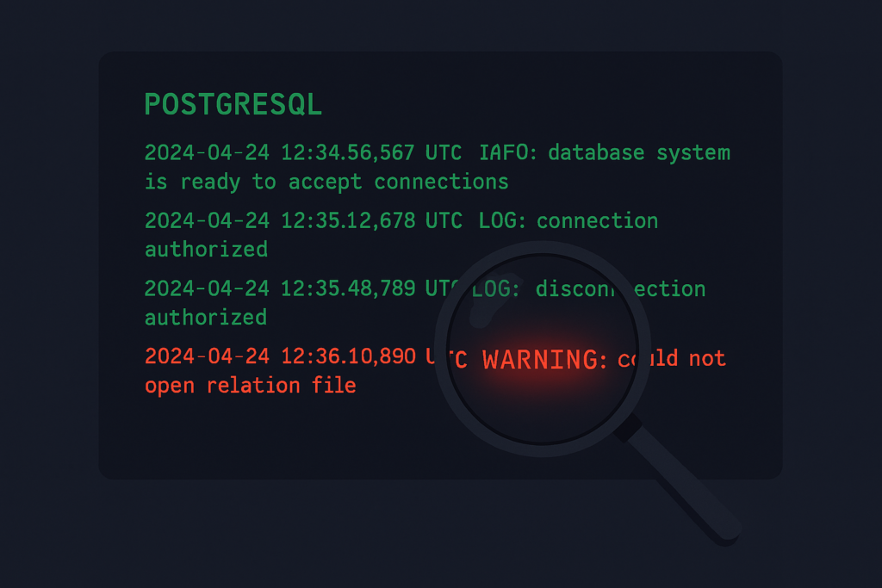The width and height of the screenshot is (882, 588).
Task: Click UTC in the first log line
Action: 444,153
